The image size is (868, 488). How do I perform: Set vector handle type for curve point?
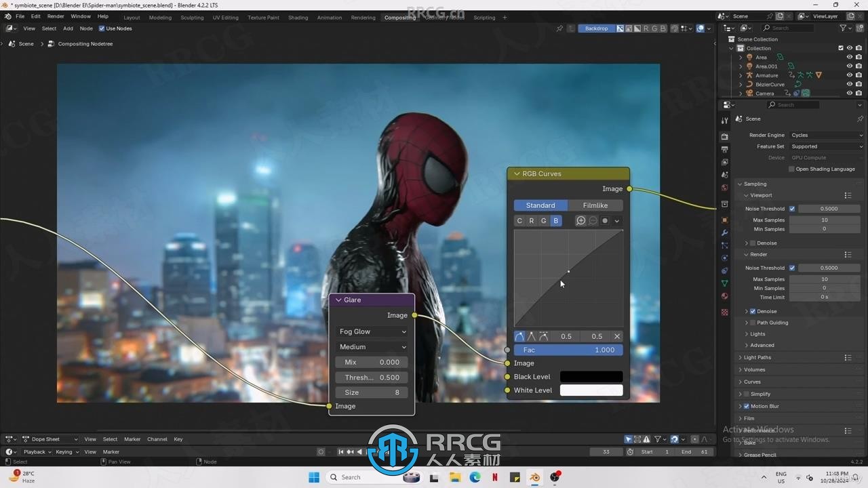tap(532, 336)
